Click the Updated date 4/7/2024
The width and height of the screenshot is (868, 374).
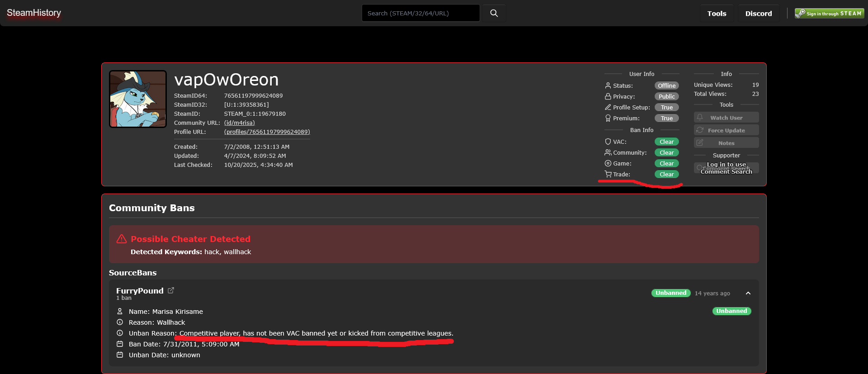[255, 156]
